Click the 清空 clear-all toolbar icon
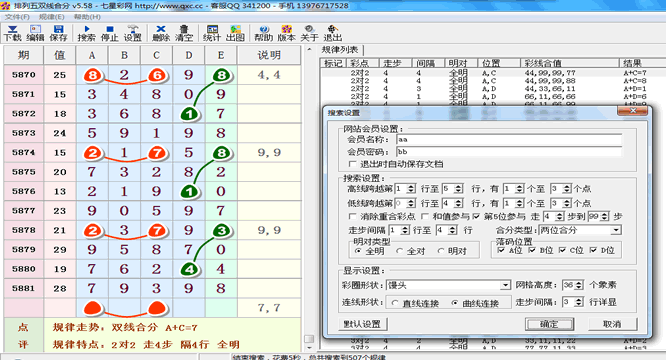The width and height of the screenshot is (666, 360). 184,33
